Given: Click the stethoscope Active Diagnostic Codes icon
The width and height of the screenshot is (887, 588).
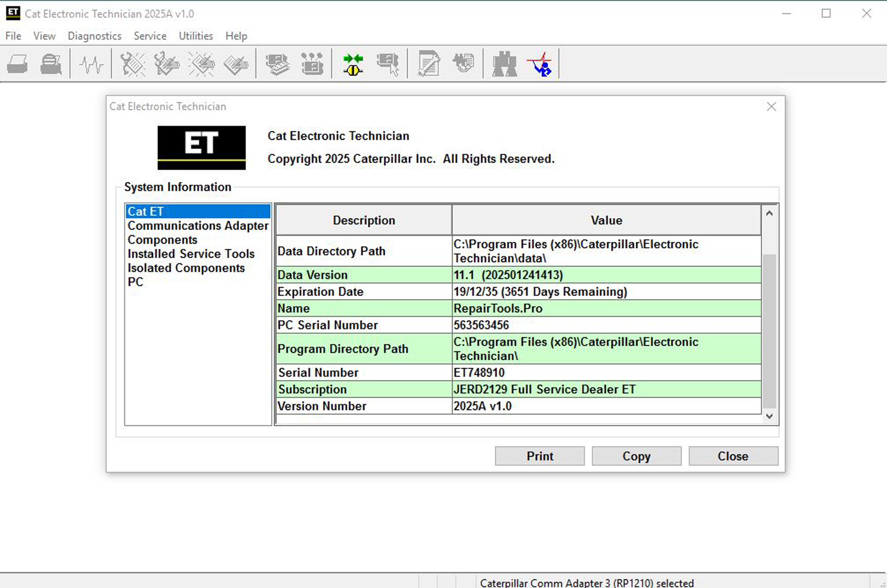Looking at the screenshot, I should pyautogui.click(x=132, y=64).
